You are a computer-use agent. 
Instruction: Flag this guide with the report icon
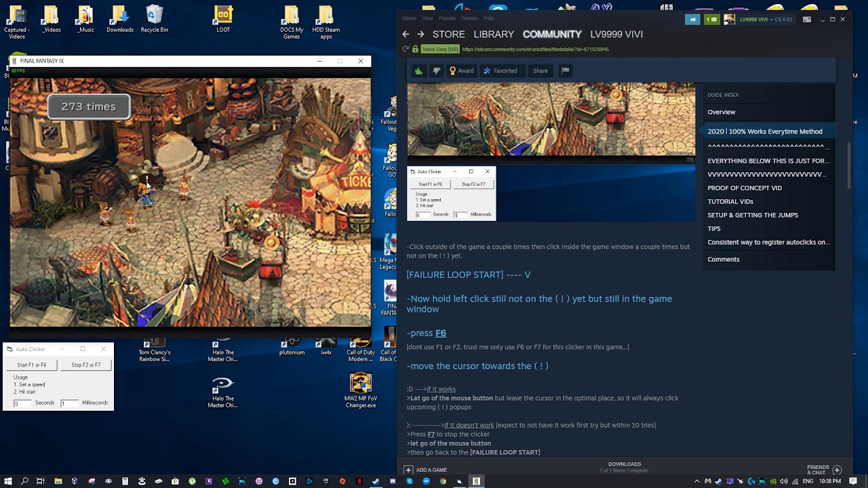565,70
